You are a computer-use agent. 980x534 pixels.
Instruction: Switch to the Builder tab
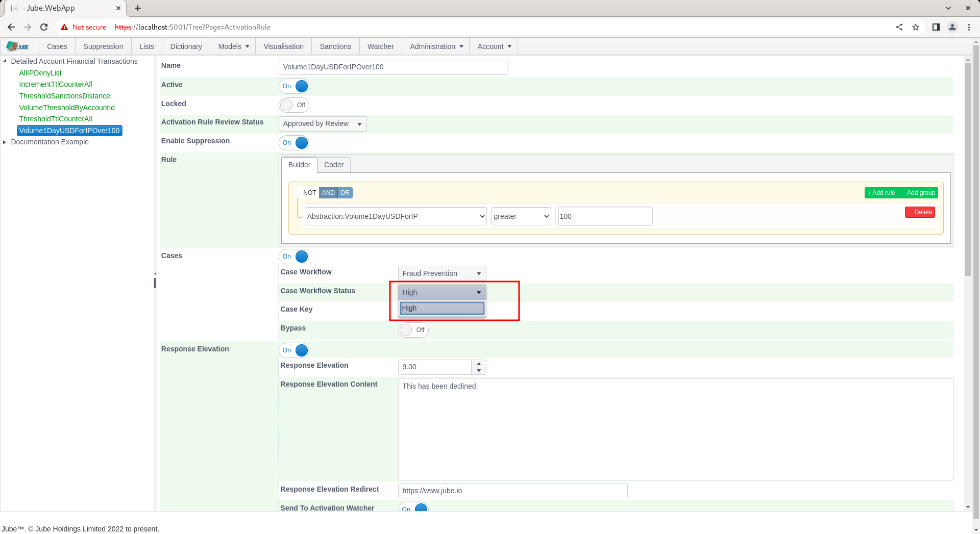[x=299, y=165]
